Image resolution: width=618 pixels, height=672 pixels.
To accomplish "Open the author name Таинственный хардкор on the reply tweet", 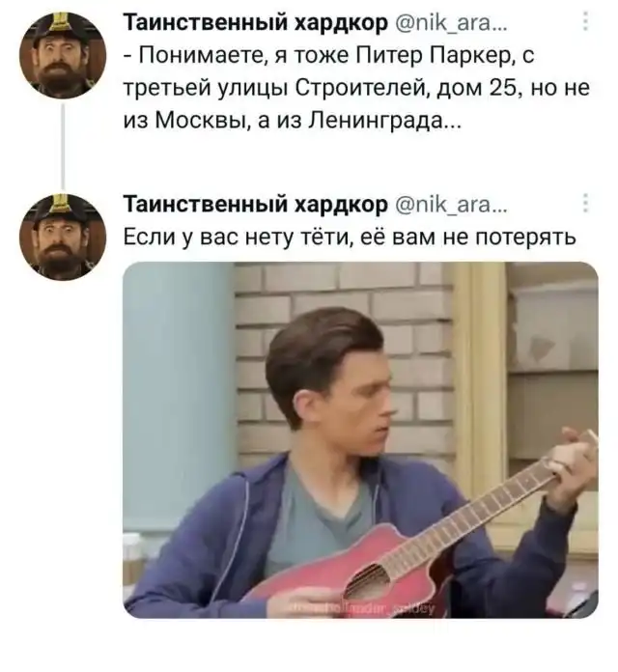I will coord(256,206).
